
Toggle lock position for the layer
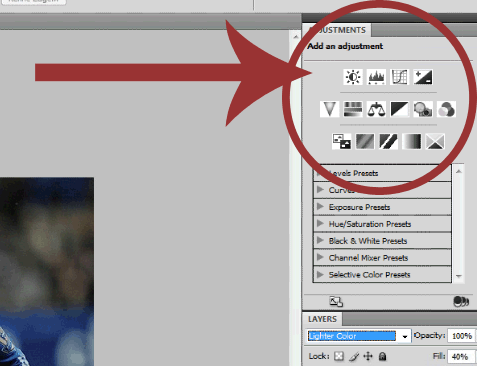point(368,356)
